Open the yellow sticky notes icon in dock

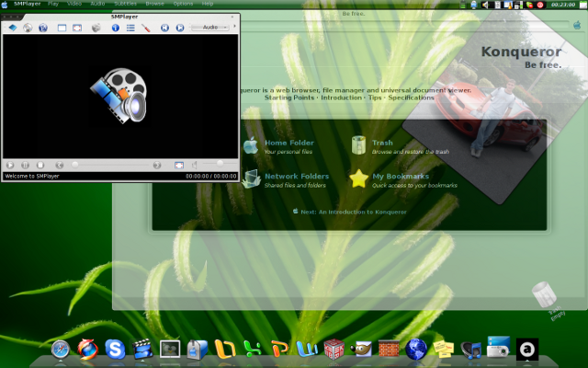tap(444, 350)
